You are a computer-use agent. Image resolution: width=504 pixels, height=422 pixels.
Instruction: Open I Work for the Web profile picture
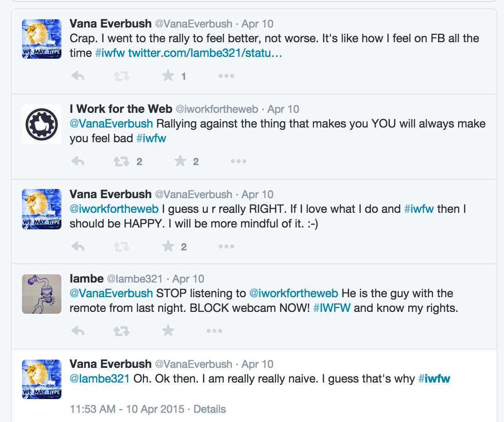[x=42, y=124]
